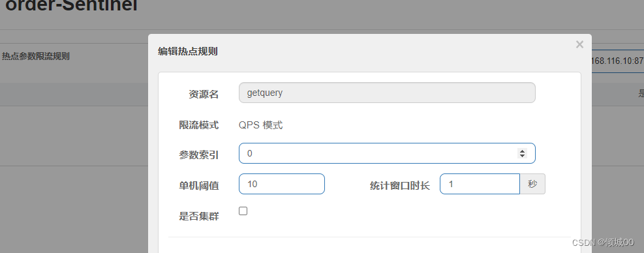
Task: Click the 编辑热点规则 dialog title
Action: pos(188,52)
